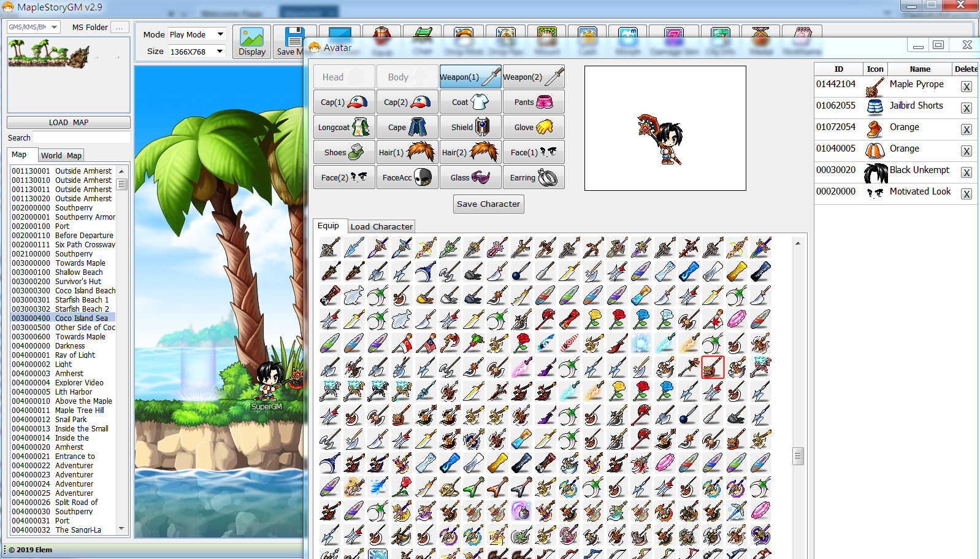Click the map Search input field
Viewport: 980px width, 559px height.
pos(81,137)
